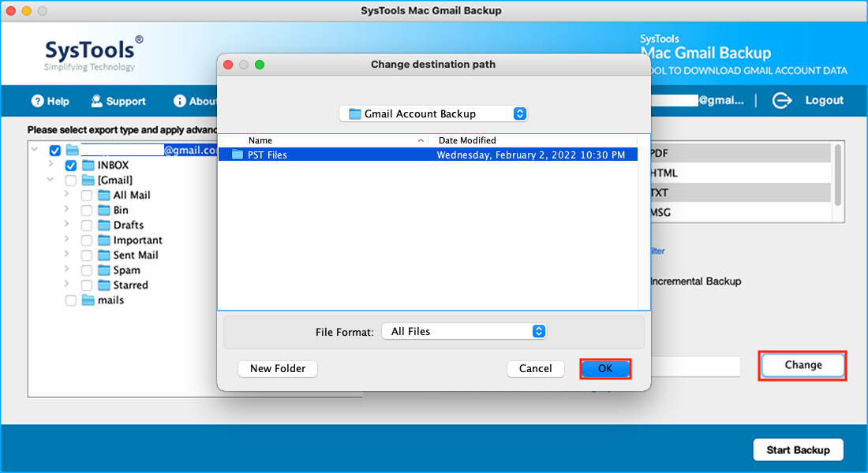Click the Important folder icon
Screen dimensions: 868x473
click(104, 240)
